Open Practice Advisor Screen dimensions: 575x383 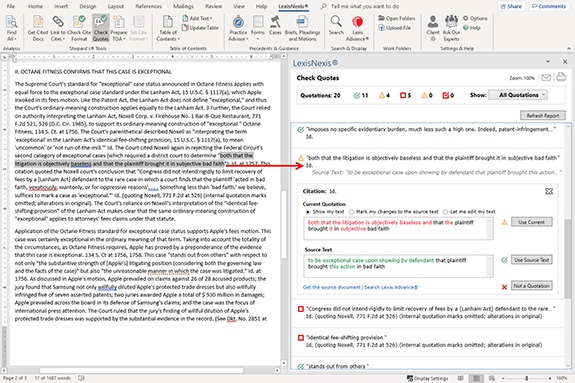click(238, 29)
